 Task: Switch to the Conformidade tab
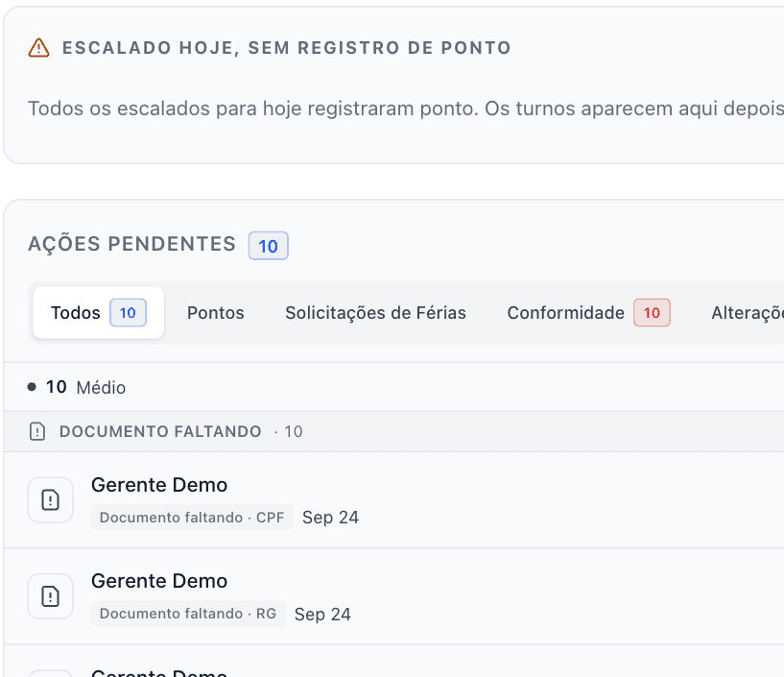[x=588, y=313]
